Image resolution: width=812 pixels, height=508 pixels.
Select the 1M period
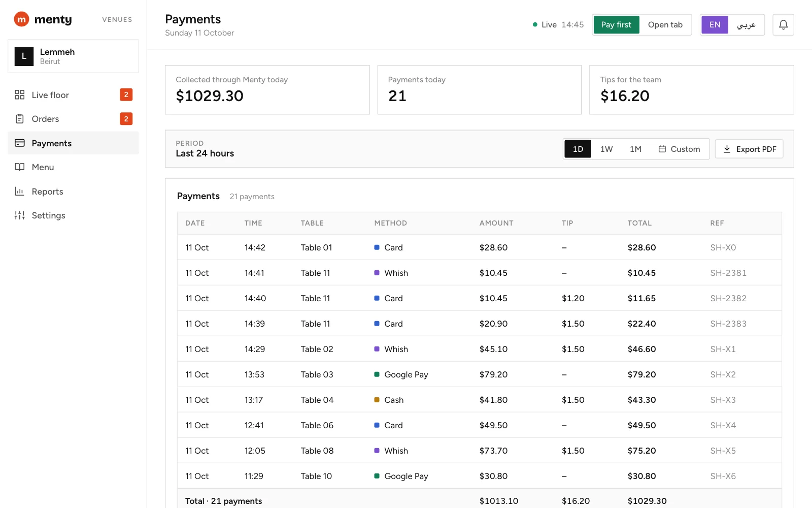pyautogui.click(x=635, y=149)
